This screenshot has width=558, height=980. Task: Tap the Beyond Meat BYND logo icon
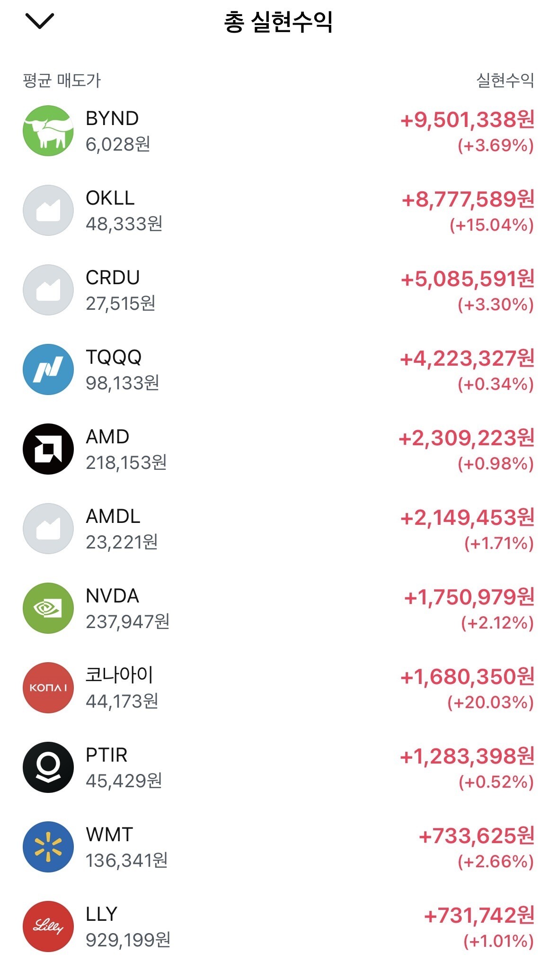coord(48,131)
